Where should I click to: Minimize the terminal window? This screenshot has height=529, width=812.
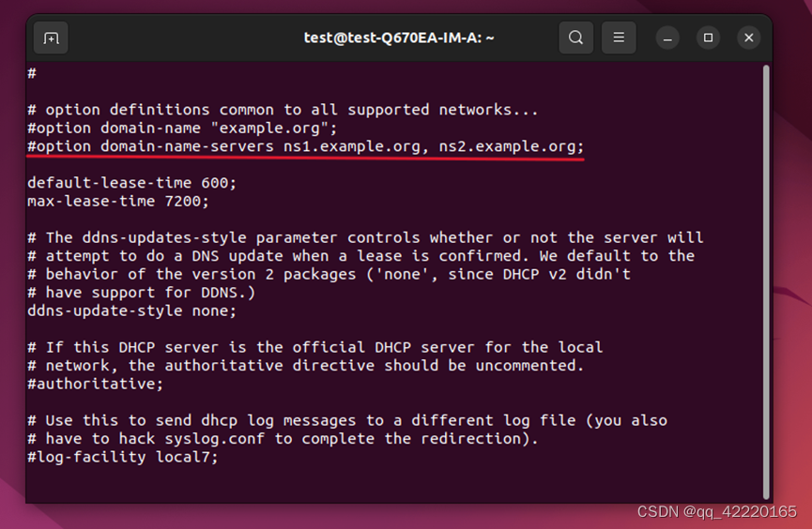point(667,38)
